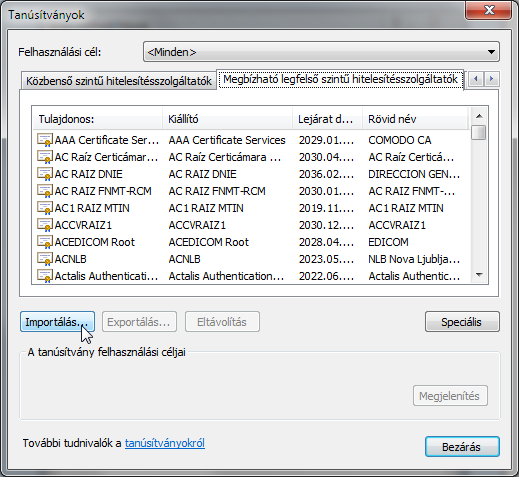Click the AC RAIZ FNMT-RCM certificate icon
This screenshot has width=519, height=477.
click(x=45, y=191)
